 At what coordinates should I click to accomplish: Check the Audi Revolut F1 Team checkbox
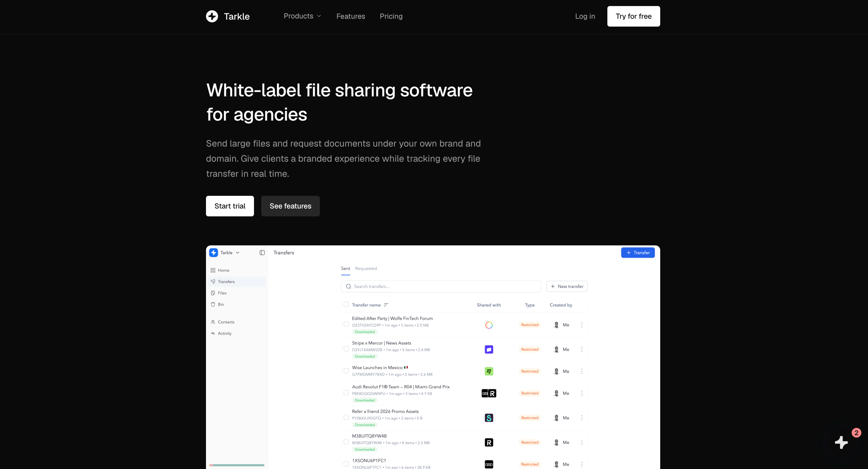[346, 393]
